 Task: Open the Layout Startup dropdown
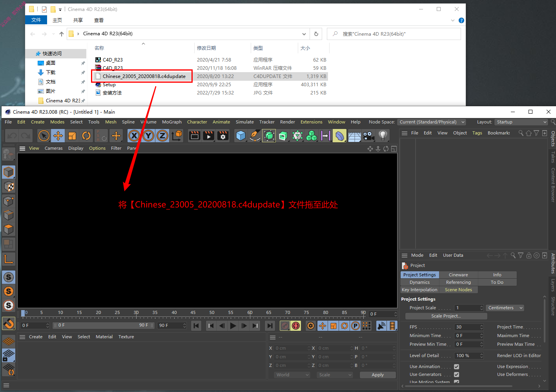click(521, 122)
